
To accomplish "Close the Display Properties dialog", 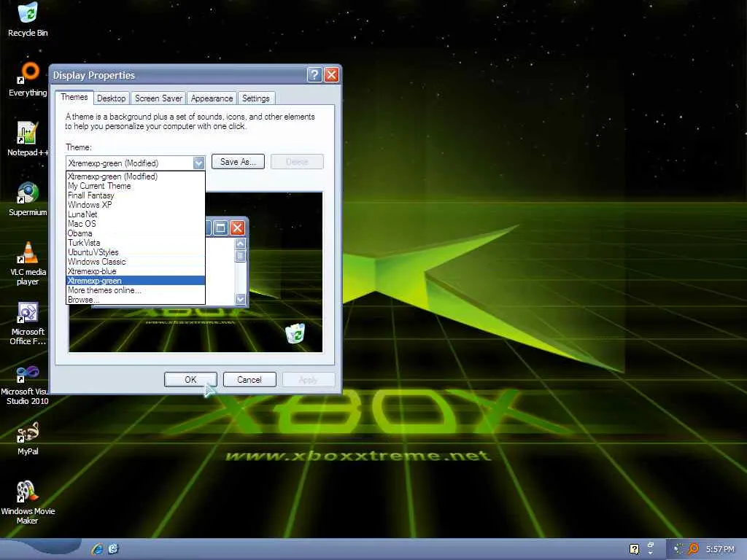I will coord(332,75).
